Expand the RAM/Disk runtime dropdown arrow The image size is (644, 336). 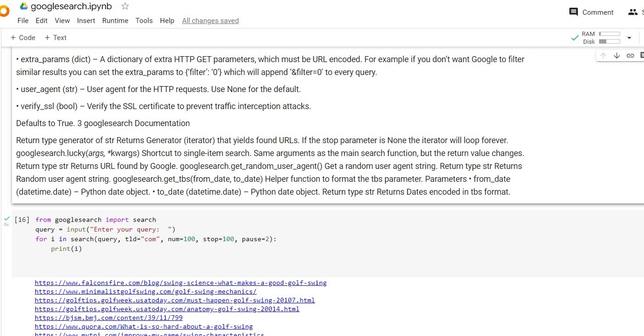pyautogui.click(x=629, y=38)
